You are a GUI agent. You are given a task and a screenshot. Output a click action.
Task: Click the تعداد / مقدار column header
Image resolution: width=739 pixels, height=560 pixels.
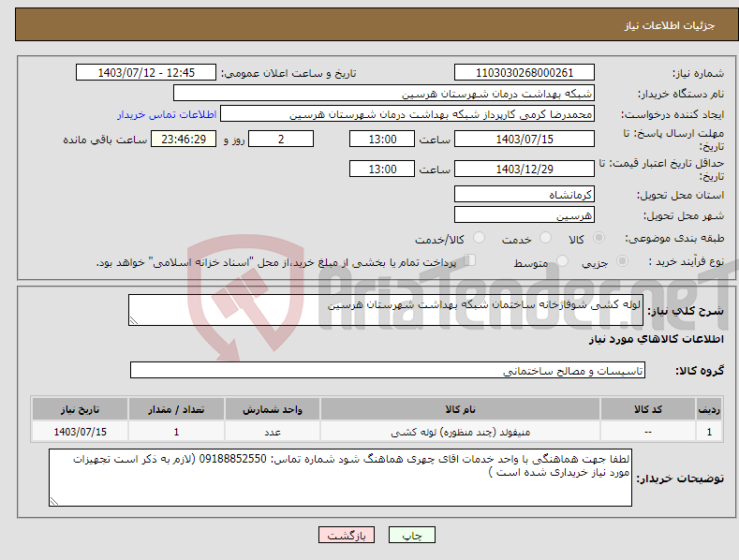click(x=176, y=409)
